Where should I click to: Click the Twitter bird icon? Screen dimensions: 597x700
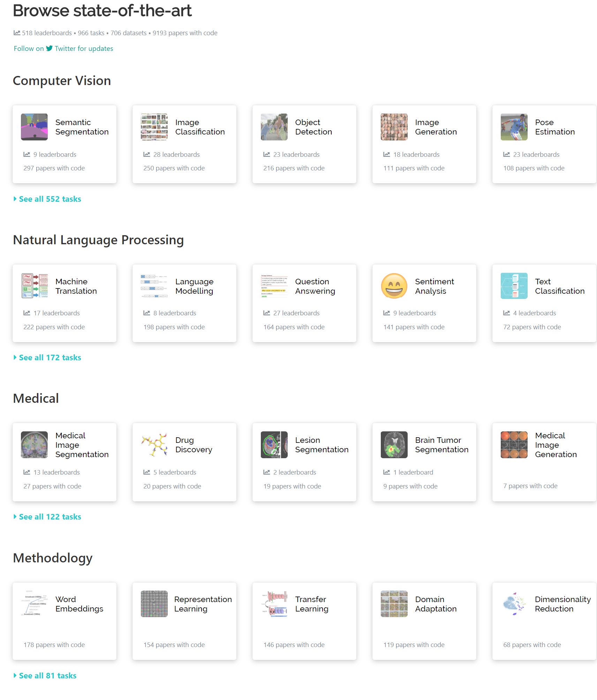49,48
